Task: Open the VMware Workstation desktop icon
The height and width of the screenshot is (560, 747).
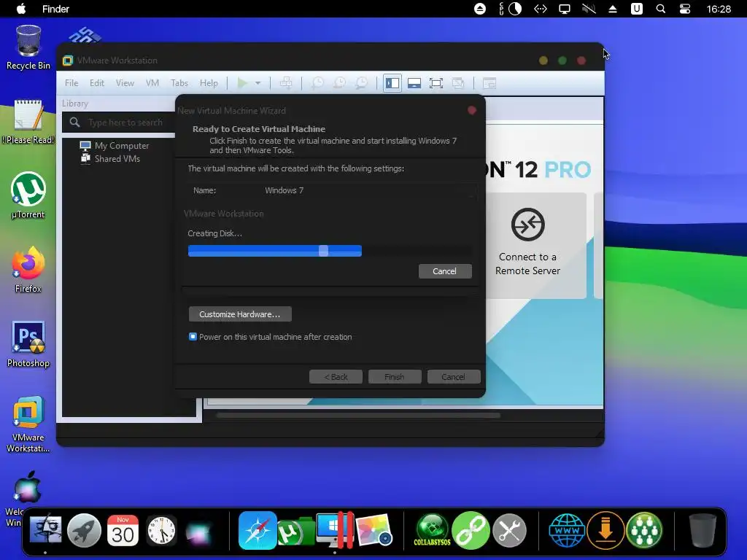Action: (x=28, y=424)
